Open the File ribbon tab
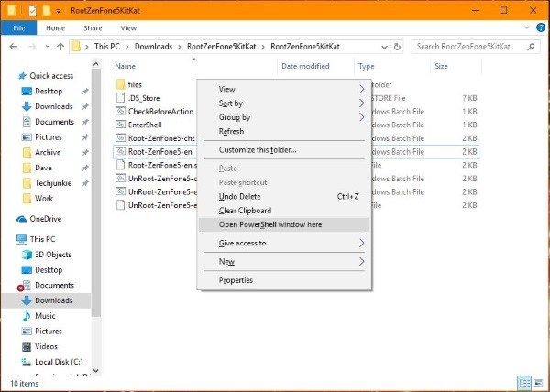The width and height of the screenshot is (550, 392). point(18,28)
